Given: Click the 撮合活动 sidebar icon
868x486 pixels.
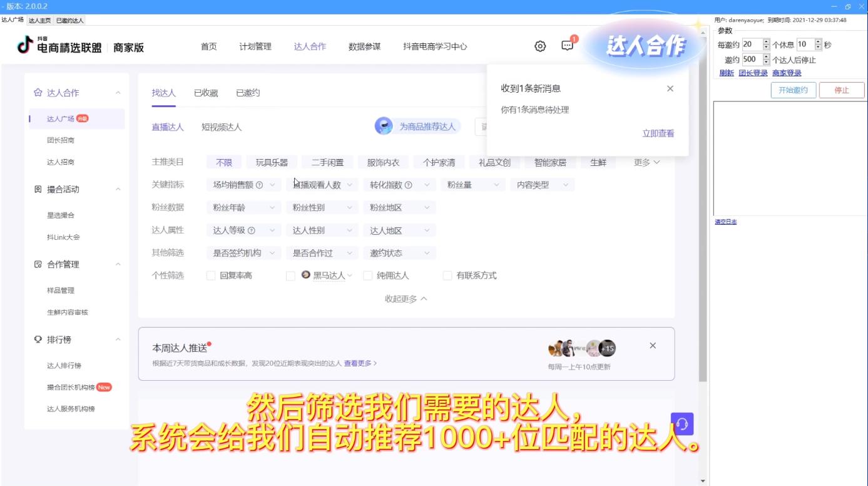Looking at the screenshot, I should click(x=39, y=189).
